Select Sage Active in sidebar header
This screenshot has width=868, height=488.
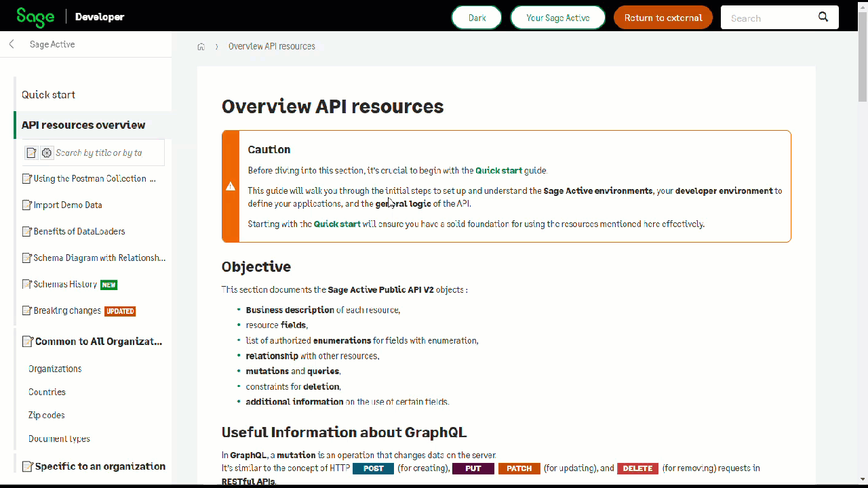[52, 44]
